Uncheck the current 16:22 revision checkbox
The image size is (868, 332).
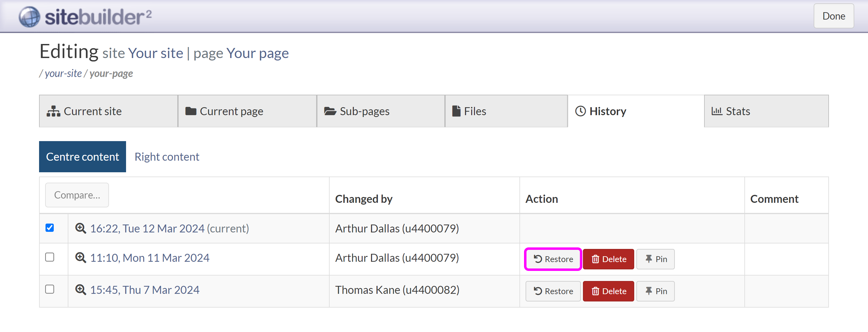(x=49, y=228)
